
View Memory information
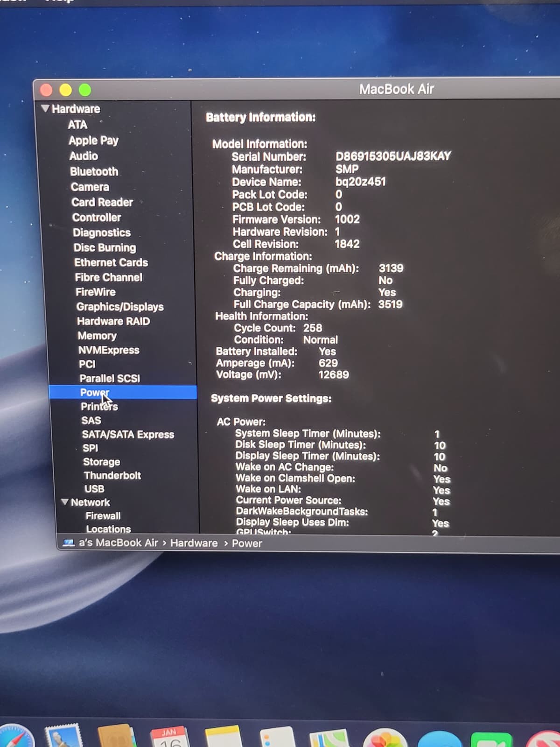[97, 336]
